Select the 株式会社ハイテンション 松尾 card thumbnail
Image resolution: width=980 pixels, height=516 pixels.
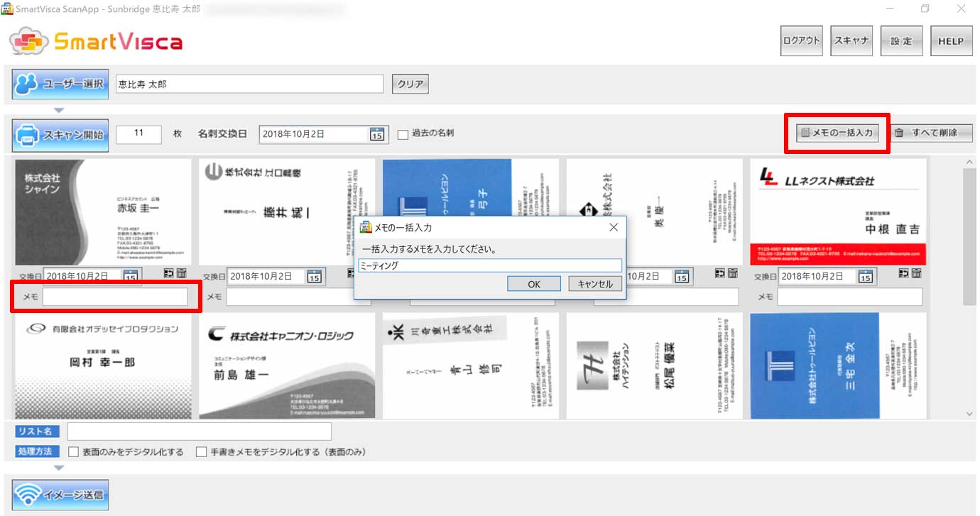point(654,366)
